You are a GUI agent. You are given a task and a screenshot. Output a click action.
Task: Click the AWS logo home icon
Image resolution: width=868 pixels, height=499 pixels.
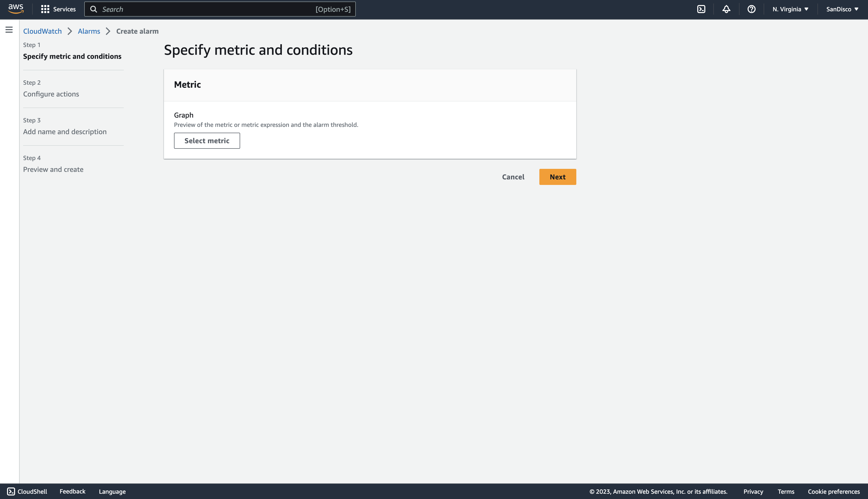pos(16,9)
